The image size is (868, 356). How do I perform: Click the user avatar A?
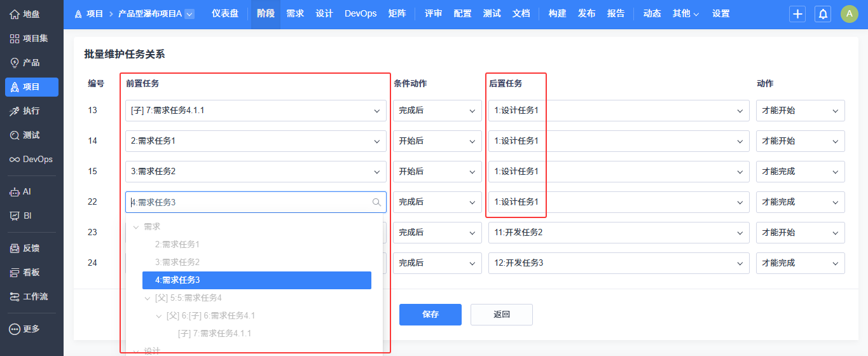pyautogui.click(x=850, y=14)
